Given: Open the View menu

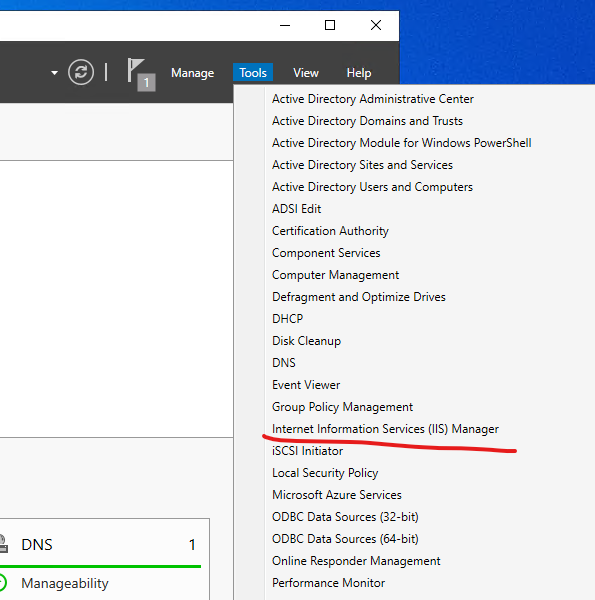Looking at the screenshot, I should (x=306, y=73).
